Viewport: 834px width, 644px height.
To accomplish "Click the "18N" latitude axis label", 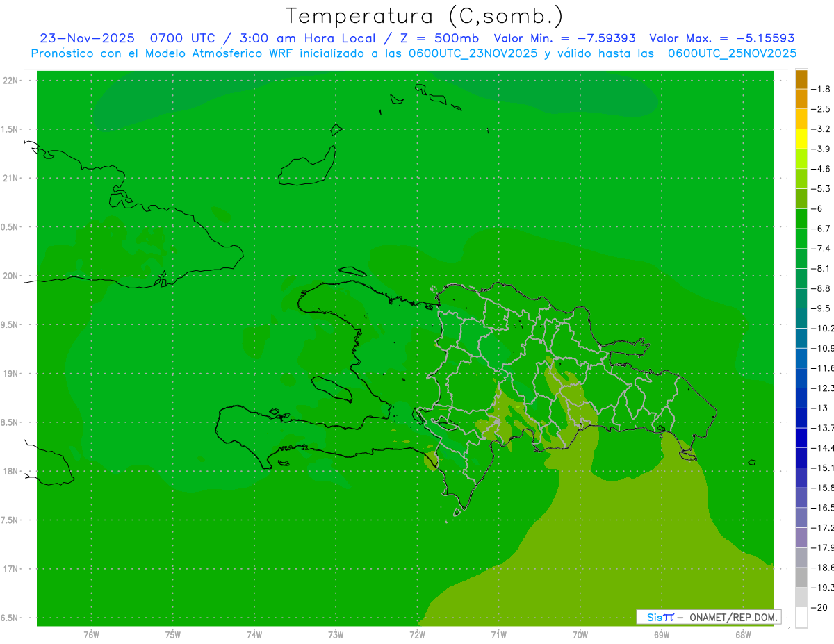I will tap(11, 472).
